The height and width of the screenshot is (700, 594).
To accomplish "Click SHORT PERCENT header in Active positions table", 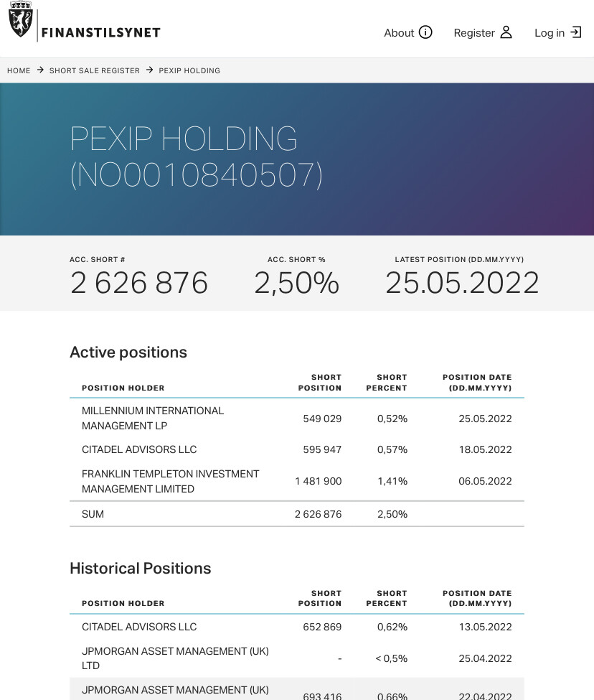I will 387,383.
